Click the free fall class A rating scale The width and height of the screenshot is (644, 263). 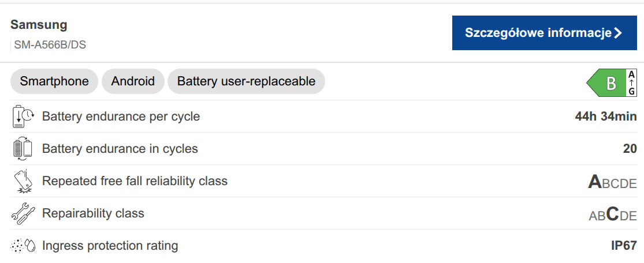[x=612, y=182]
